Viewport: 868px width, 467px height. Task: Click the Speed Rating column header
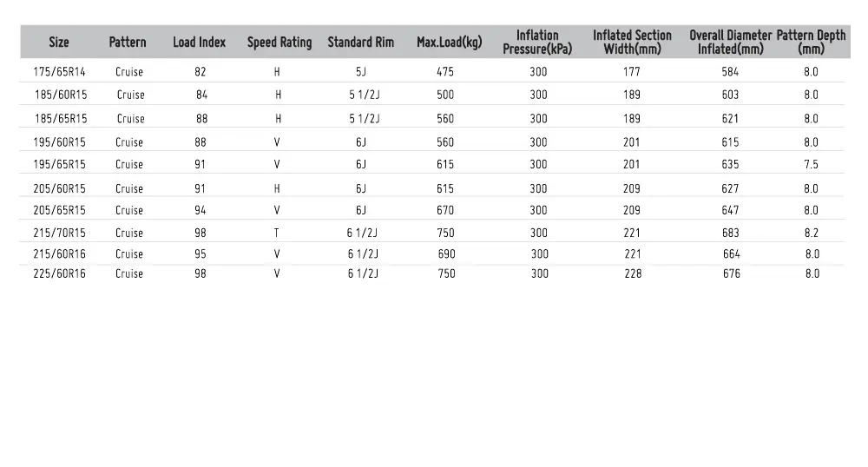(x=279, y=43)
